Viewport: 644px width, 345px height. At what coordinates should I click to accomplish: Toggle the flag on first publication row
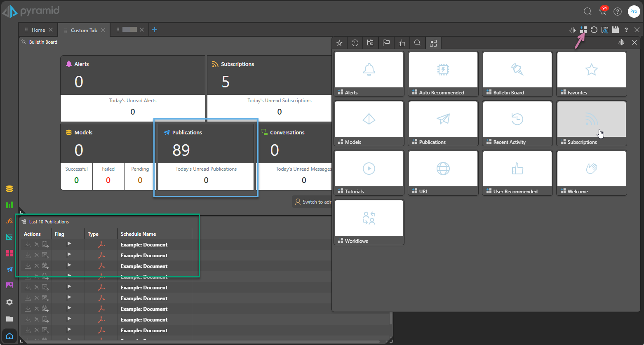69,244
